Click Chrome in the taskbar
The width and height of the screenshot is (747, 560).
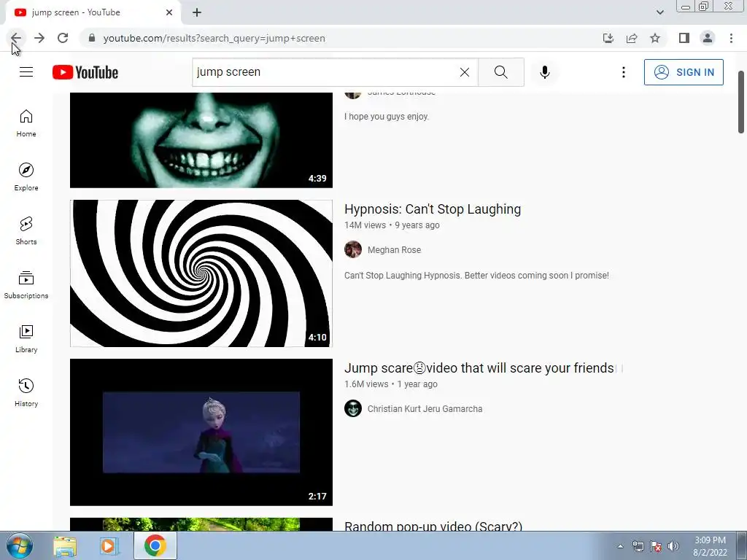coord(155,545)
